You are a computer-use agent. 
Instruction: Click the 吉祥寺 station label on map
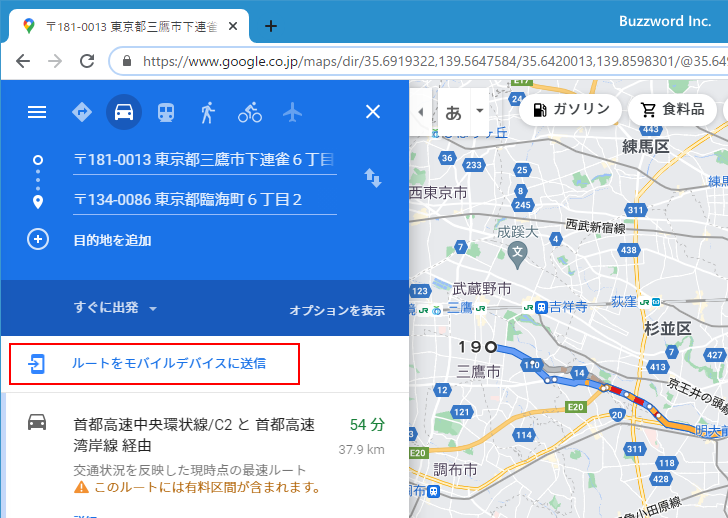tap(568, 307)
